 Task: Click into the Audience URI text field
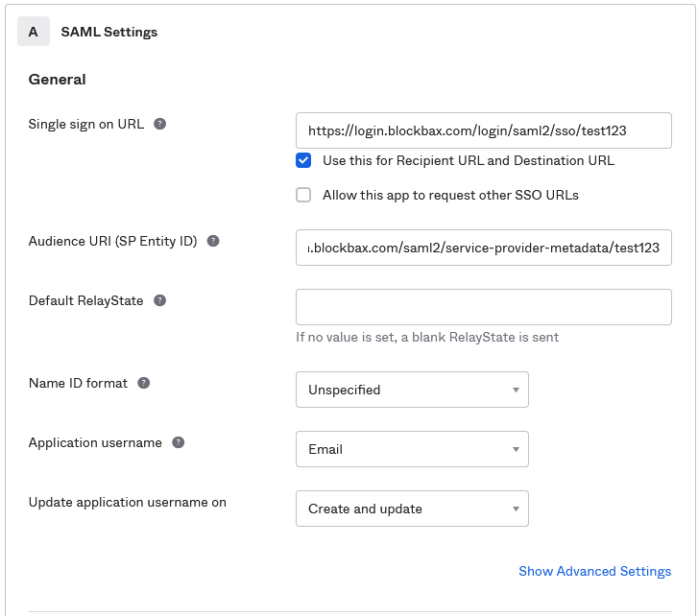pos(483,247)
